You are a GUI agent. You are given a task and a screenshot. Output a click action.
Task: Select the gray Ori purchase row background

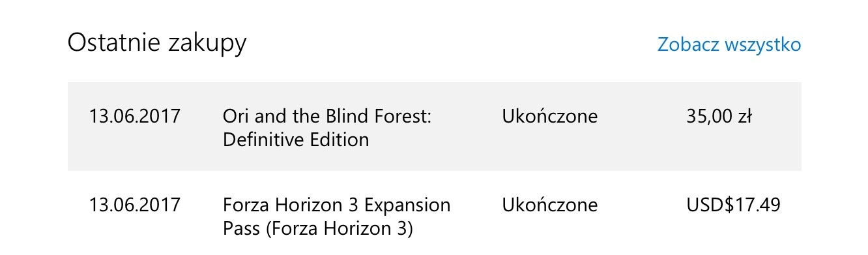tap(435, 127)
